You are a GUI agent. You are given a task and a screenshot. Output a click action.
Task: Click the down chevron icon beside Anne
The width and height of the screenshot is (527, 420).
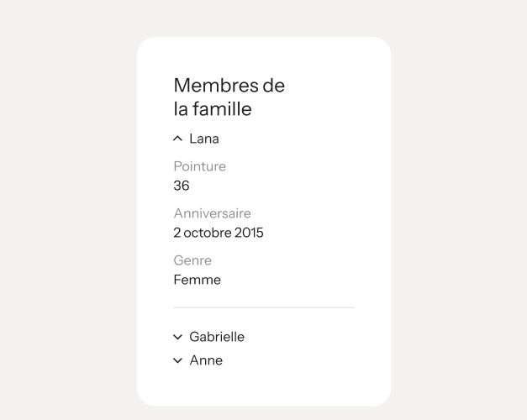coord(177,360)
